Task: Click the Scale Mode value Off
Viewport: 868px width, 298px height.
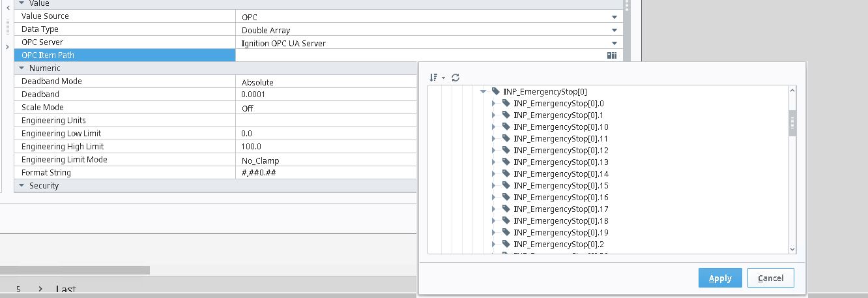Action: click(x=248, y=108)
